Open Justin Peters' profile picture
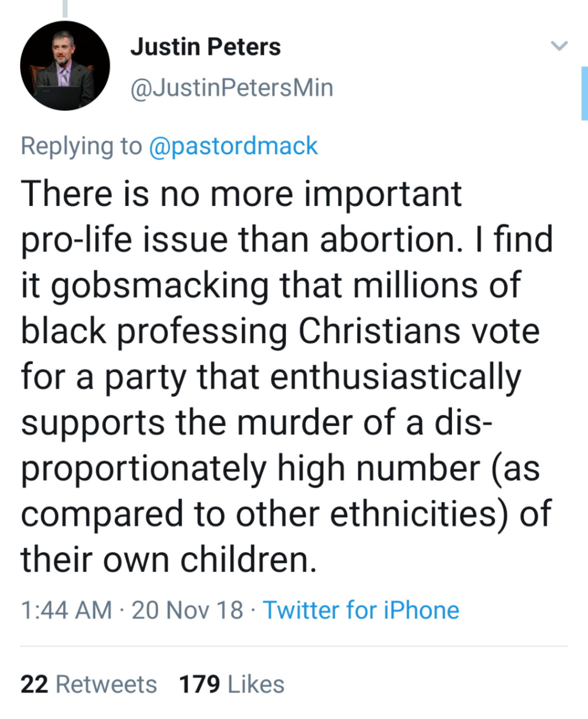The image size is (588, 719). point(65,66)
